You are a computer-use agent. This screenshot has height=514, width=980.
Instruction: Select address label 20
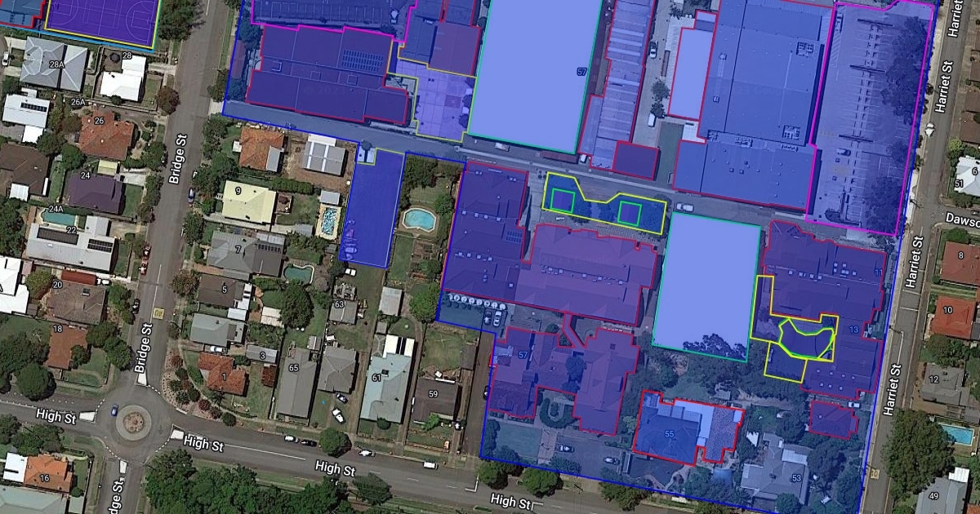(x=57, y=285)
